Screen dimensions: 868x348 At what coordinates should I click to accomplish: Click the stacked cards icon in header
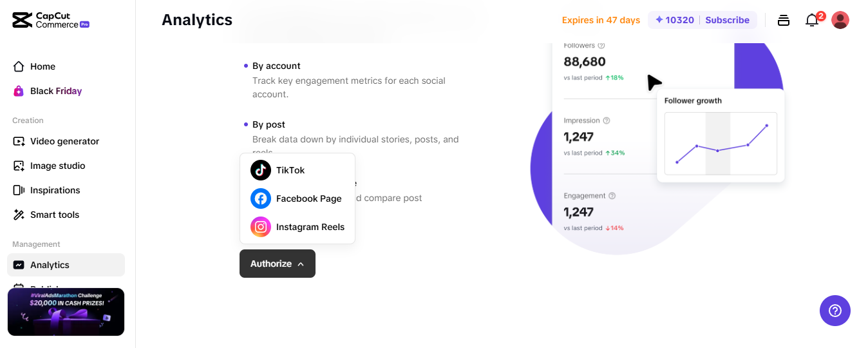tap(784, 20)
